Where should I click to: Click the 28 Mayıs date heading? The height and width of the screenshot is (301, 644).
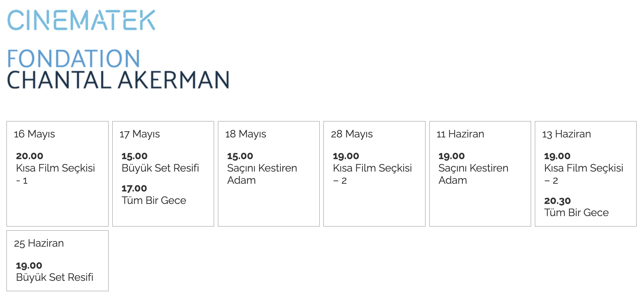[352, 134]
